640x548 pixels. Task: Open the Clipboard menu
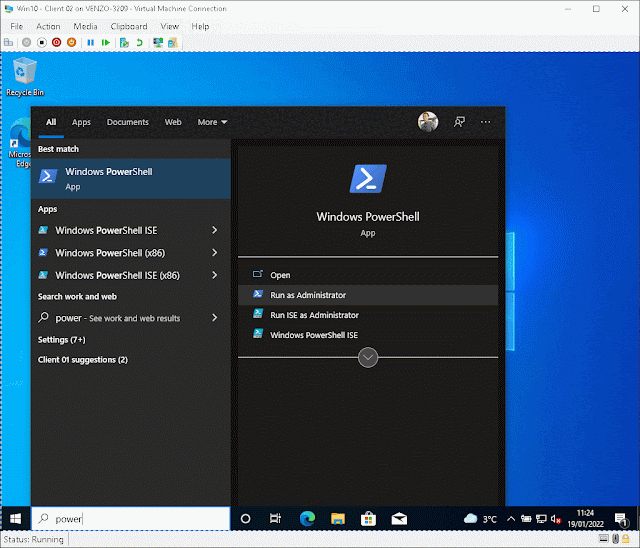point(129,27)
